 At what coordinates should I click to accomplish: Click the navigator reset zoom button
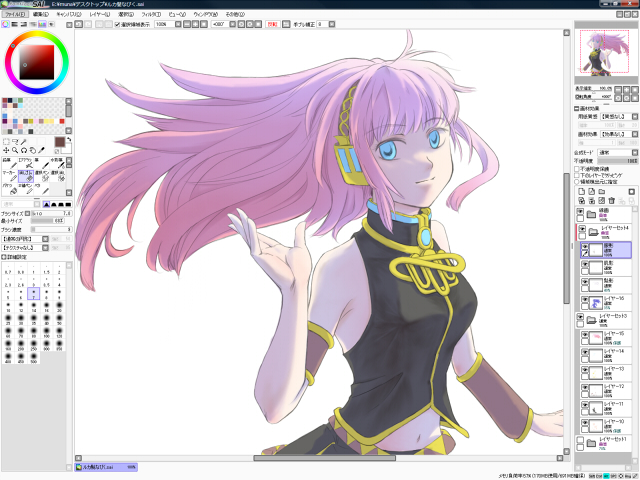(x=635, y=89)
